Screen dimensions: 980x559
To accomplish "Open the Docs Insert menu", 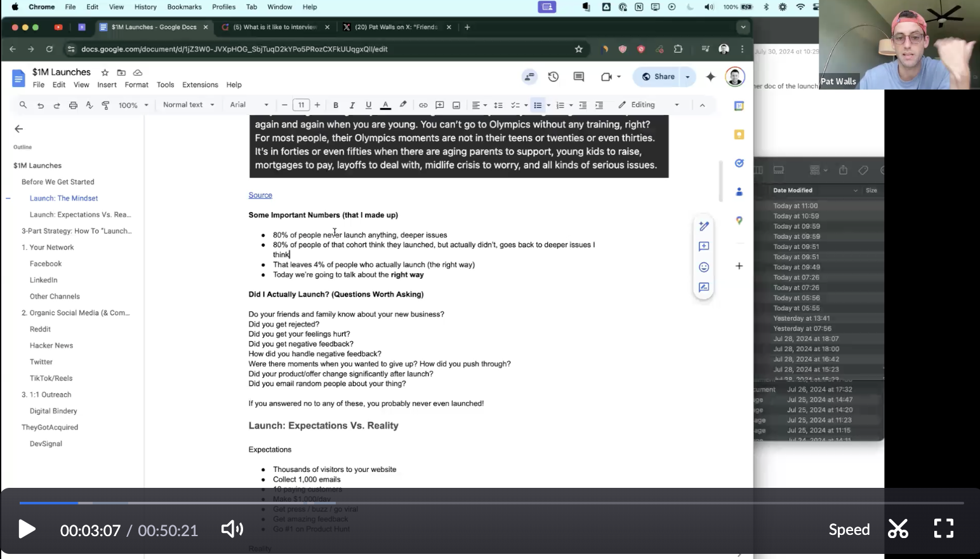I will 107,84.
